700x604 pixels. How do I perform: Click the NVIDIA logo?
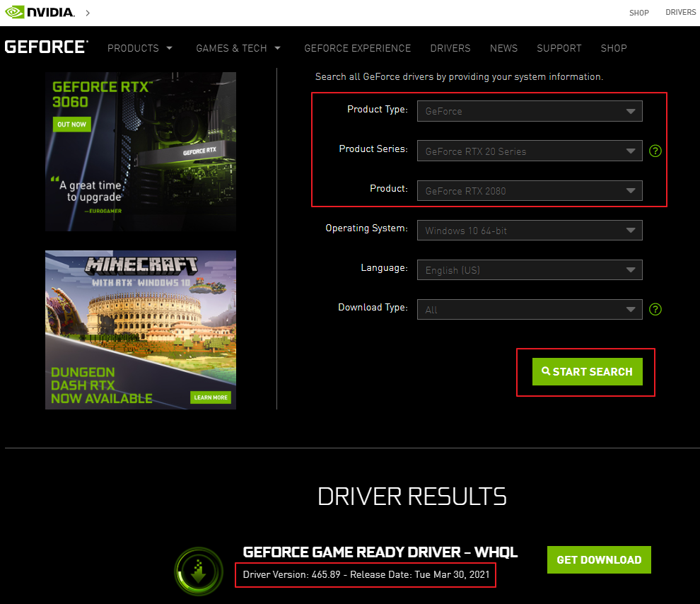[x=40, y=12]
